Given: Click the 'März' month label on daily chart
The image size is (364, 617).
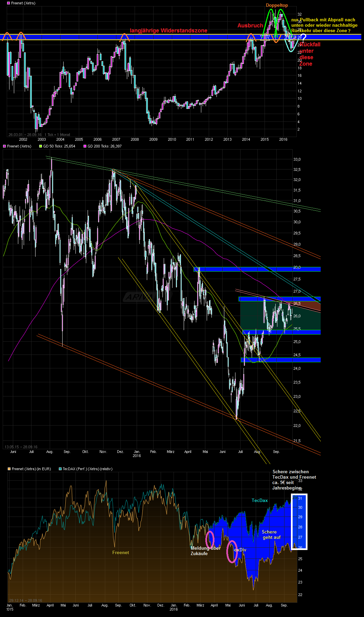Looking at the screenshot, I should 170,452.
